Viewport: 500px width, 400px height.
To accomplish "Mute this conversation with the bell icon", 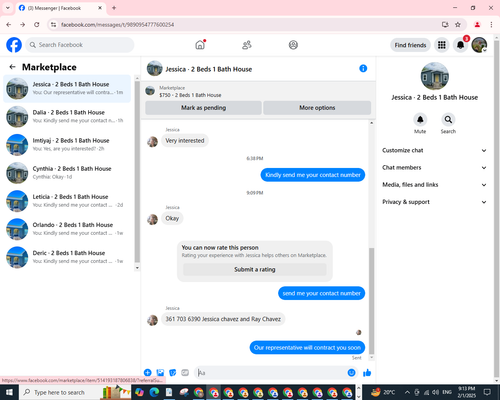I will 420,119.
